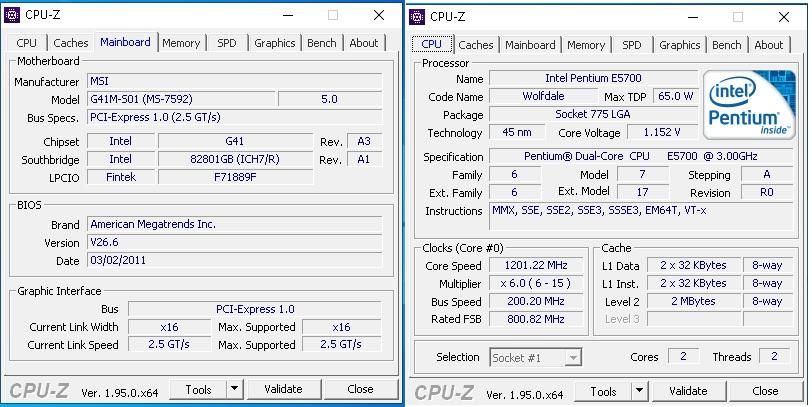This screenshot has height=407, width=812.
Task: Click the code name value Wolfdale
Action: click(x=543, y=96)
